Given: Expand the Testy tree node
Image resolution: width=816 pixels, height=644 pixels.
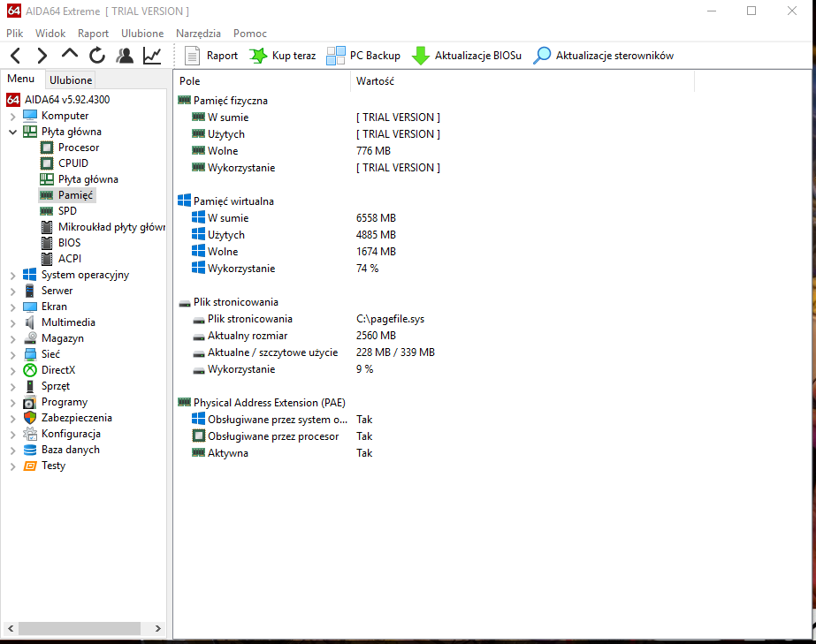Looking at the screenshot, I should click(x=13, y=466).
